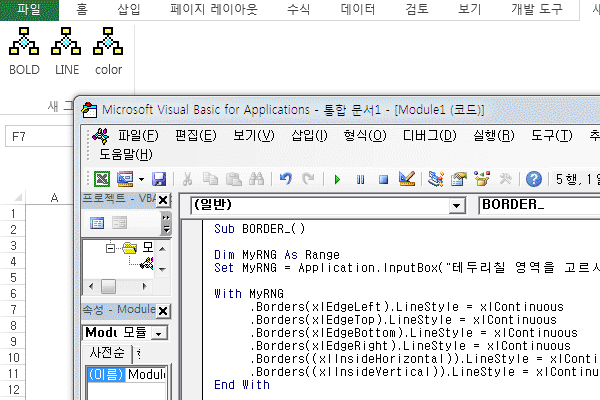Click Insert UserForm icon in VBA toolbar

125,179
